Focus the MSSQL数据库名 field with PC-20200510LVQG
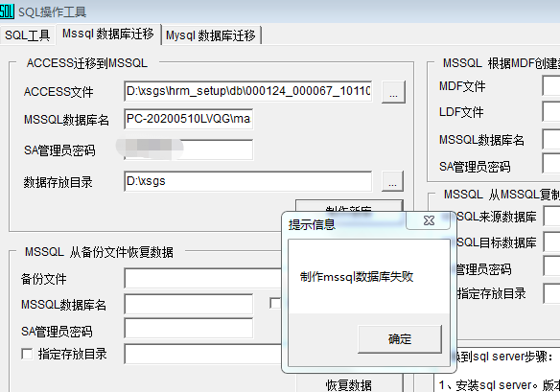 click(189, 119)
